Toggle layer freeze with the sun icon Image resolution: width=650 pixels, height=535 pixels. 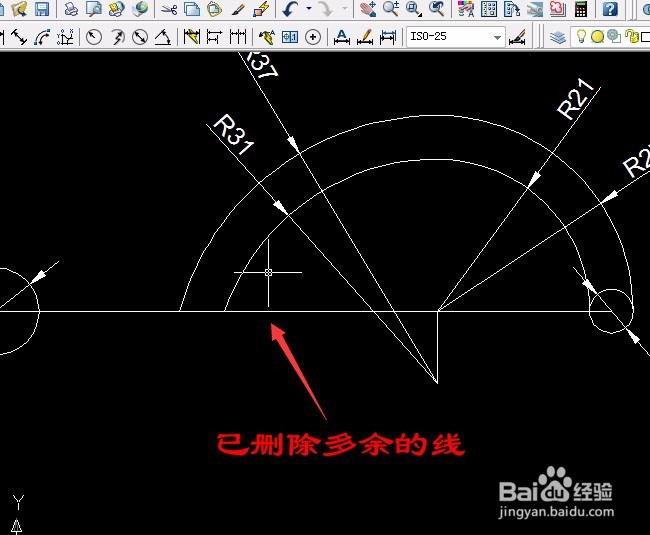click(597, 37)
